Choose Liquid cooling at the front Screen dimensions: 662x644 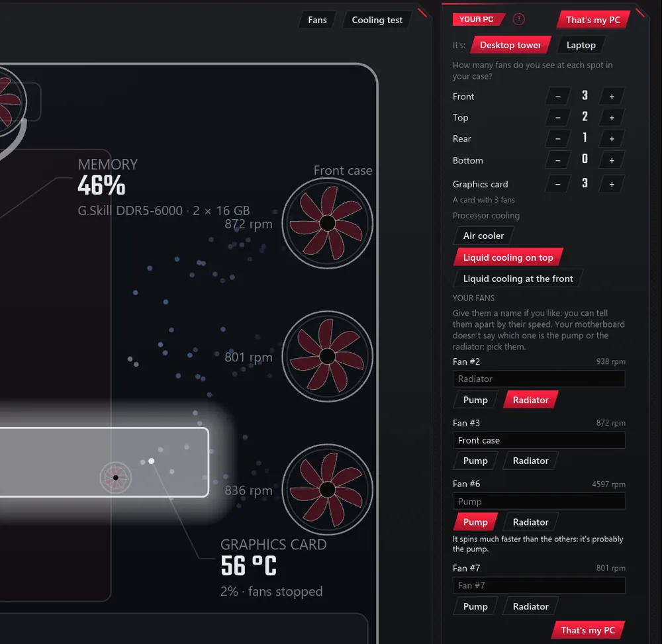coord(518,279)
